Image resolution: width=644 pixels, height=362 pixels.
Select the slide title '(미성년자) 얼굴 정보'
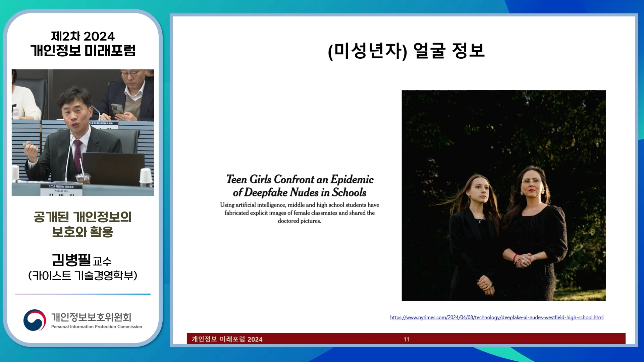[406, 51]
